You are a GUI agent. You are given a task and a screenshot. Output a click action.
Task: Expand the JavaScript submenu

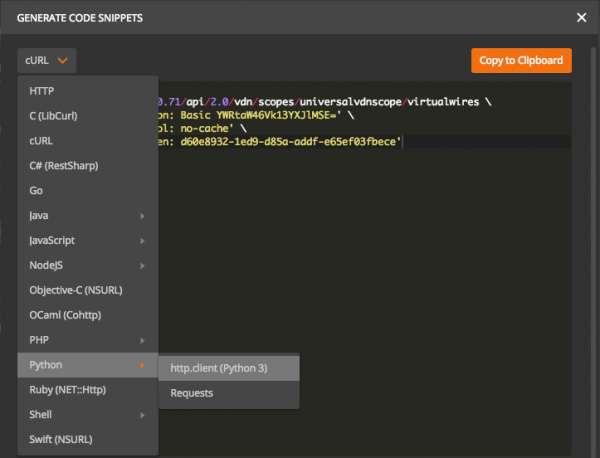[x=142, y=241]
